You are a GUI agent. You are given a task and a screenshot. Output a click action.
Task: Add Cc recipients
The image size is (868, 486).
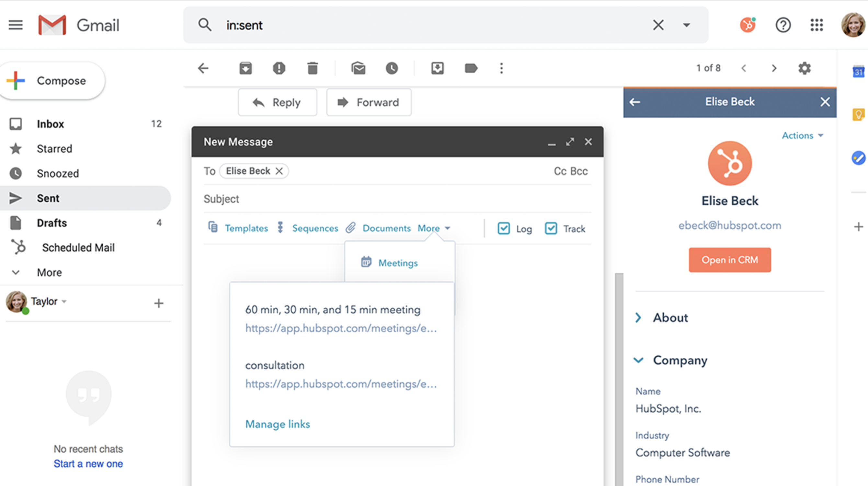point(560,171)
